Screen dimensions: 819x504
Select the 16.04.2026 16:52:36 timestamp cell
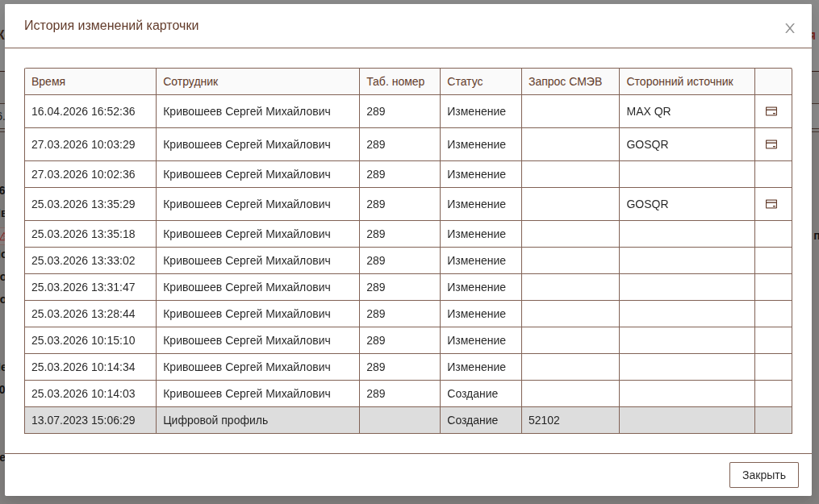[x=83, y=111]
